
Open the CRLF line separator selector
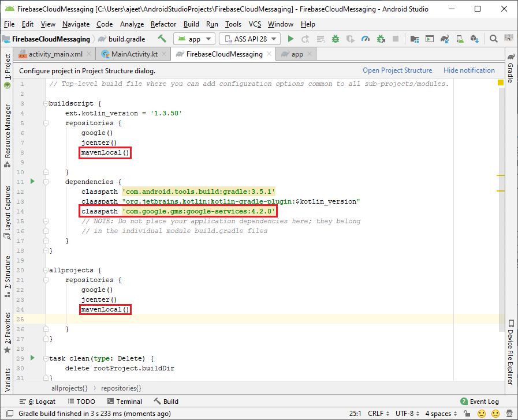[x=378, y=414]
